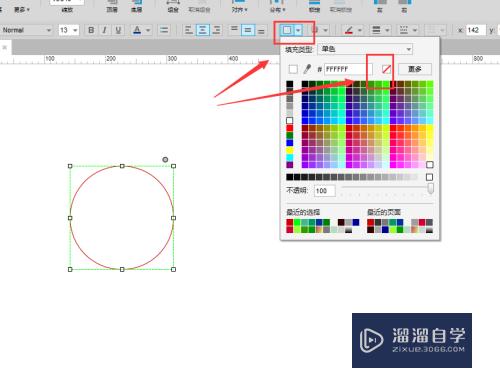
Task: Click the bullet list icon
Action: [x=164, y=30]
